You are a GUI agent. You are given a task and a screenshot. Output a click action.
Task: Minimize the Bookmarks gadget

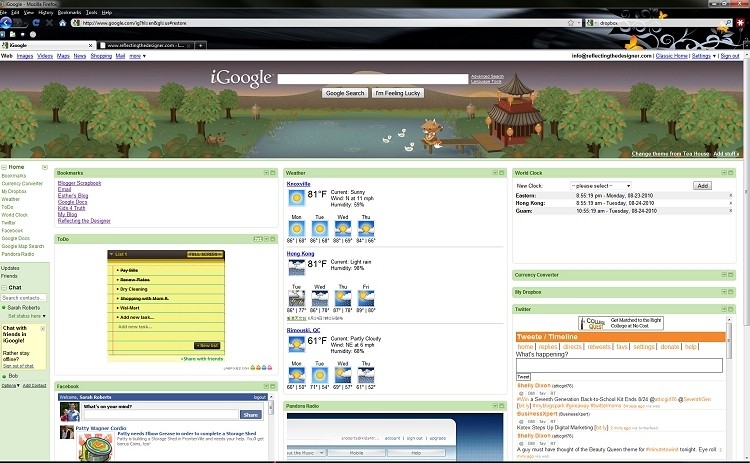click(x=266, y=173)
